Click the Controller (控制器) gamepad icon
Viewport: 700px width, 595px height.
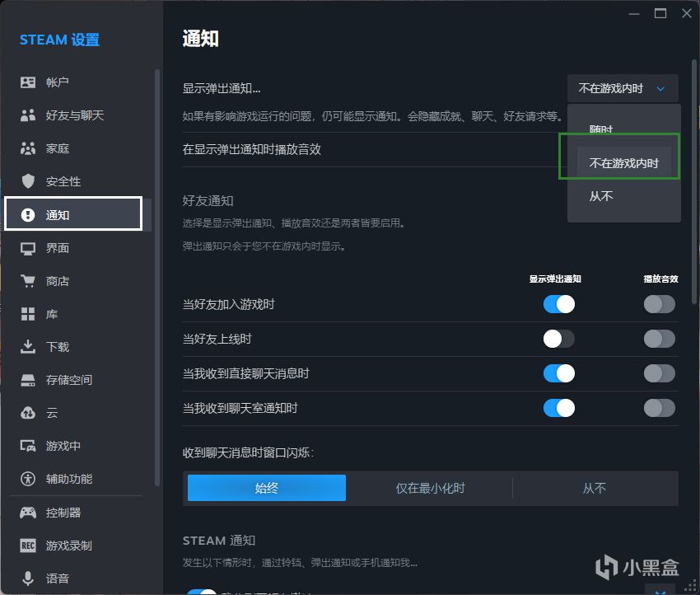pos(28,513)
